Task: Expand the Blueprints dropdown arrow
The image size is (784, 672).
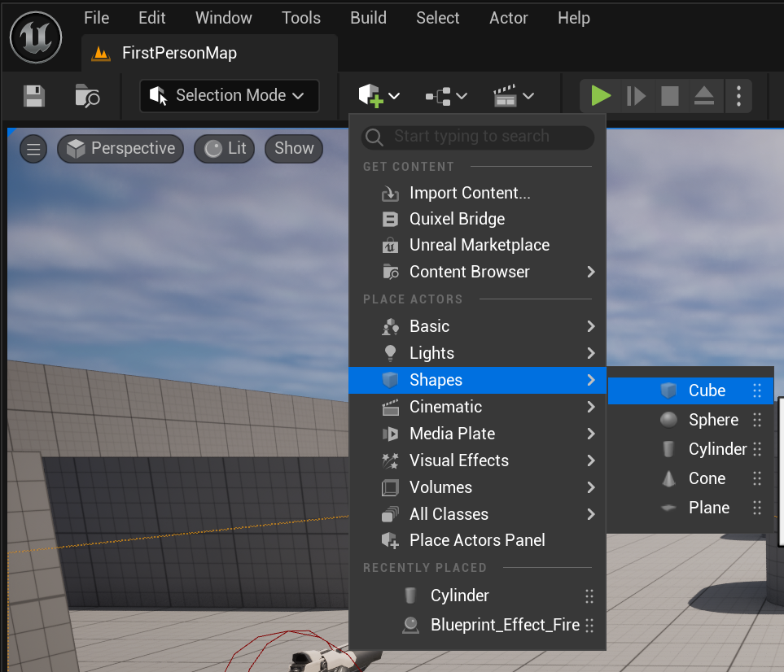Action: point(462,96)
